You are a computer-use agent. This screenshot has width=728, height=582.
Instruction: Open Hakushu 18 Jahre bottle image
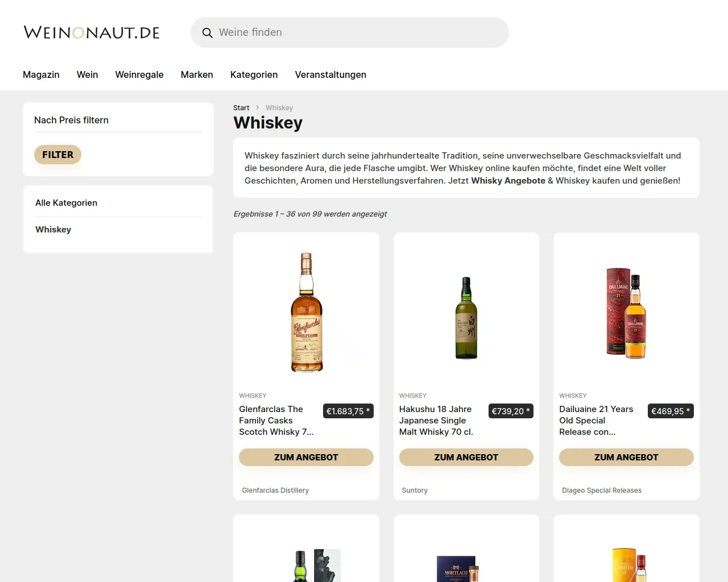click(466, 318)
